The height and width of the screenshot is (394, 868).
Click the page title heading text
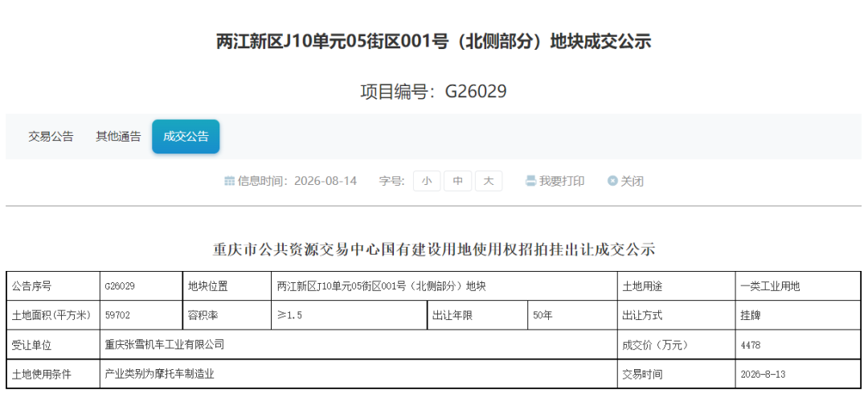click(433, 42)
